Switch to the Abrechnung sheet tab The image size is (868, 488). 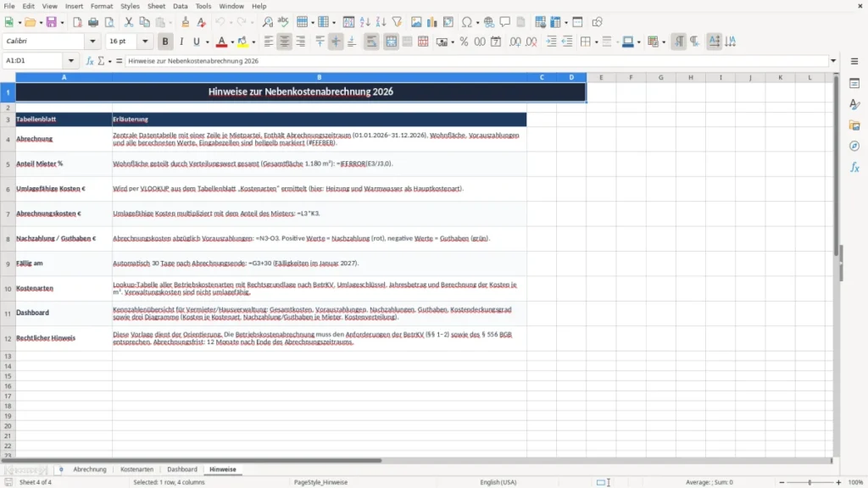point(90,469)
